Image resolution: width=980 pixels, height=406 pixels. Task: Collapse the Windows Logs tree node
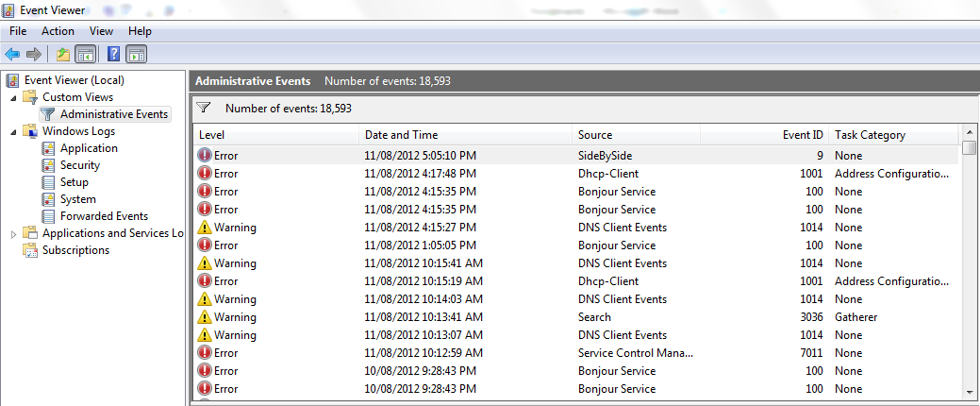coord(13,131)
